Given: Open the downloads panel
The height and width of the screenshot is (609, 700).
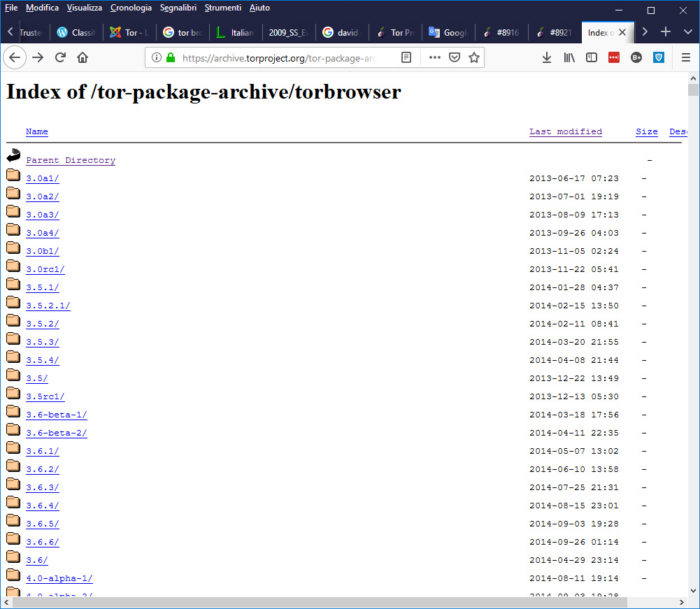Looking at the screenshot, I should click(x=546, y=58).
